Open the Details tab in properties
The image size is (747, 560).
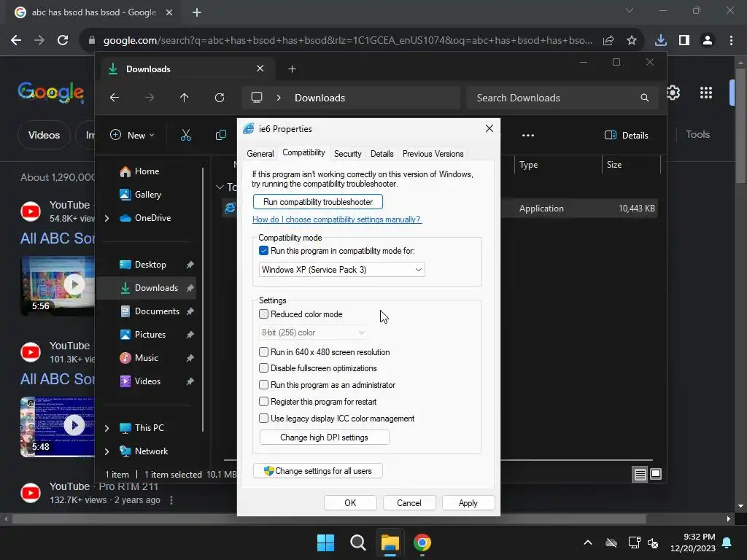click(382, 154)
